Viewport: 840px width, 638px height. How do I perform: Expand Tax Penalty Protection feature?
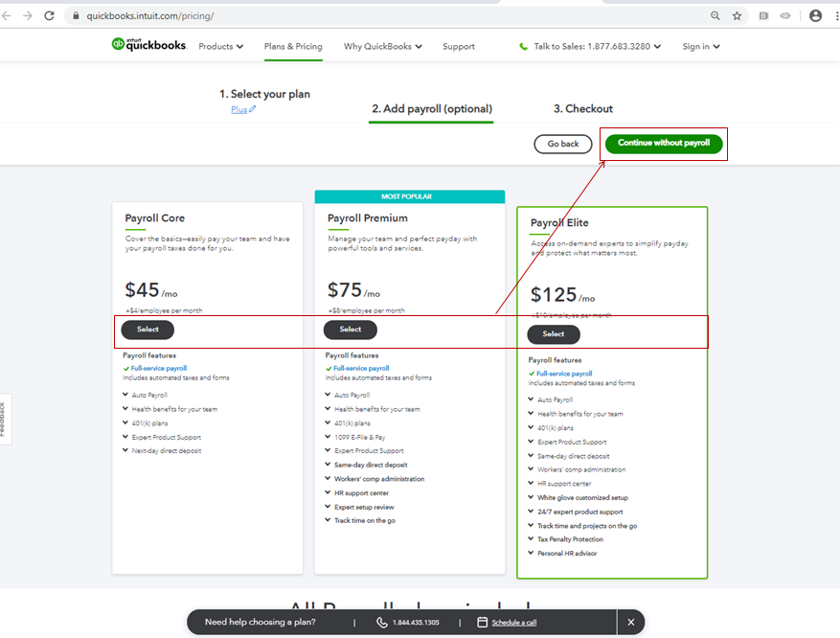pyautogui.click(x=566, y=539)
